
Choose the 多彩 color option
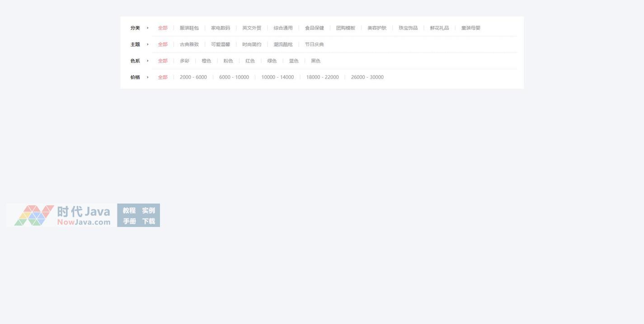(x=184, y=61)
